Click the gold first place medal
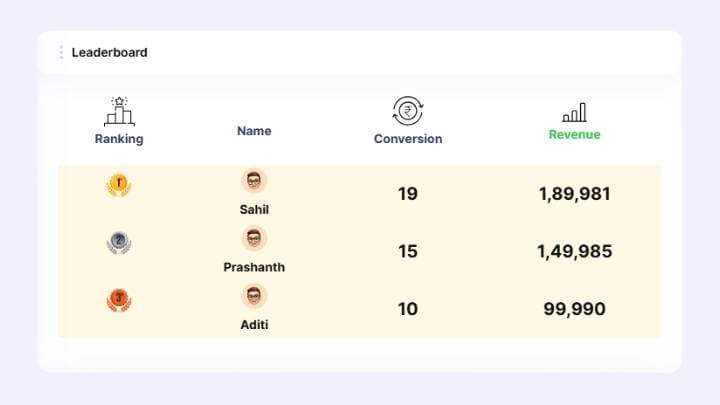Image resolution: width=720 pixels, height=405 pixels. click(119, 184)
